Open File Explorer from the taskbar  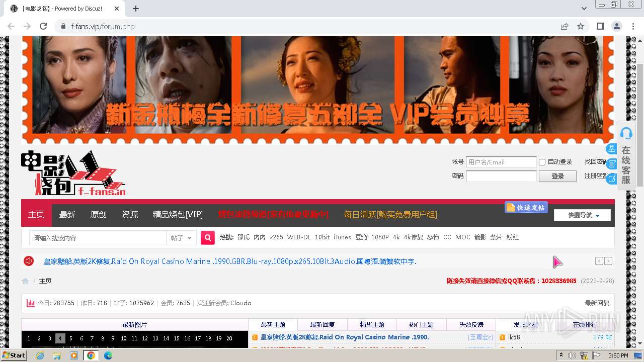pos(57,355)
